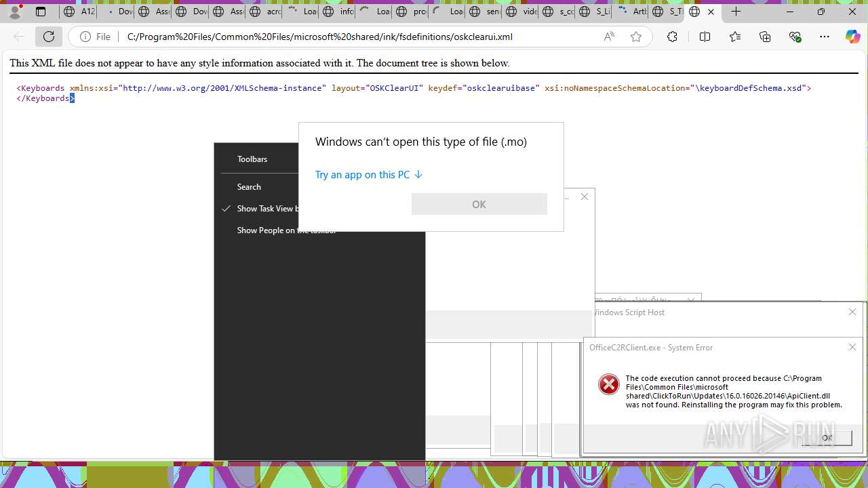Image resolution: width=868 pixels, height=488 pixels.
Task: Add this page to favorites star
Action: (x=635, y=37)
